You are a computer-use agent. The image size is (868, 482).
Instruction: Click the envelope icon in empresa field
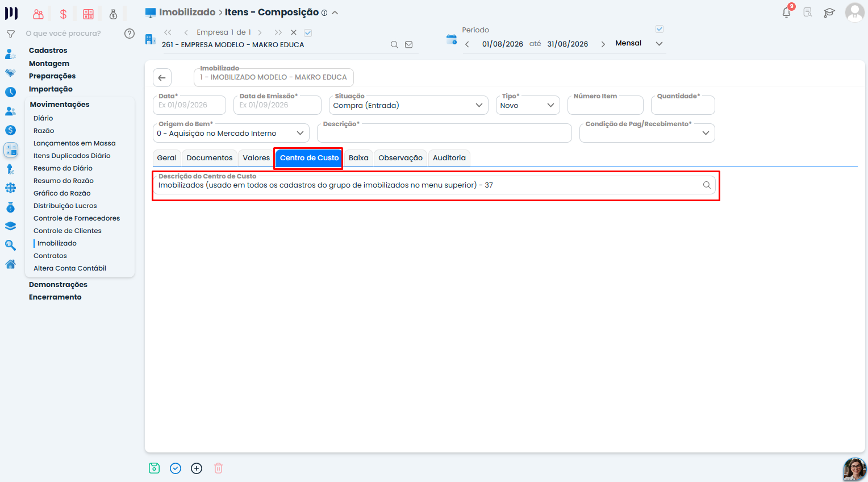tap(409, 45)
